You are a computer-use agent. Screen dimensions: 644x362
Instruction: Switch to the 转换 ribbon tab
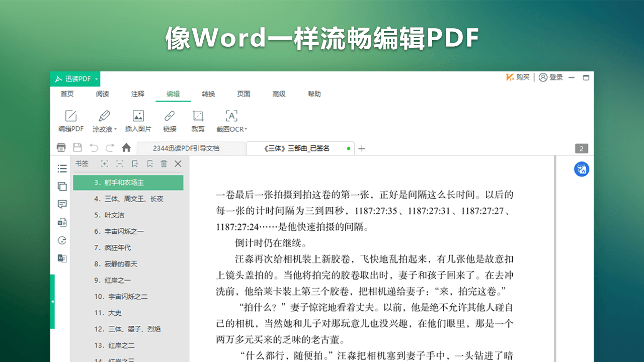coord(208,94)
